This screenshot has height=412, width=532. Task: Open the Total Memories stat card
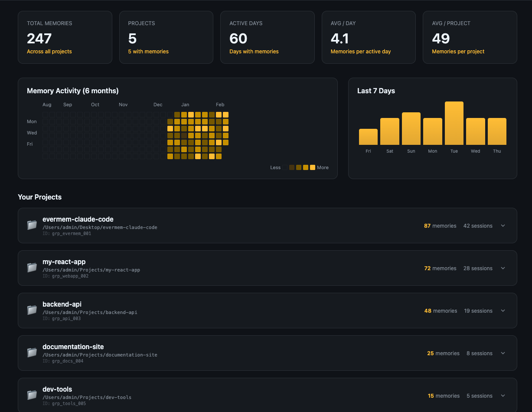click(65, 37)
